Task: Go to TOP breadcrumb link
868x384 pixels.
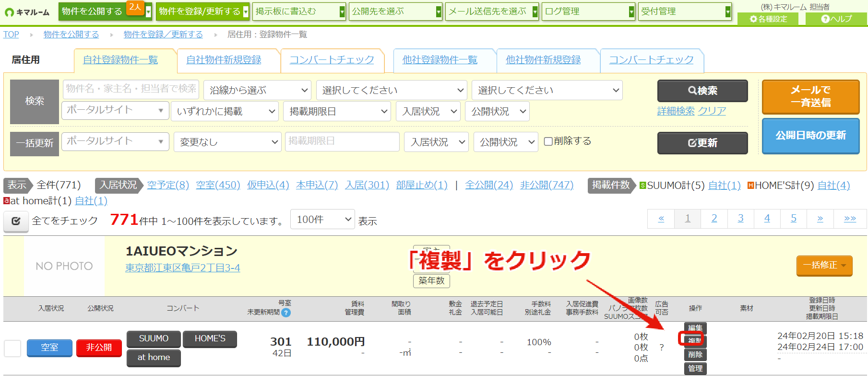Action: tap(11, 35)
